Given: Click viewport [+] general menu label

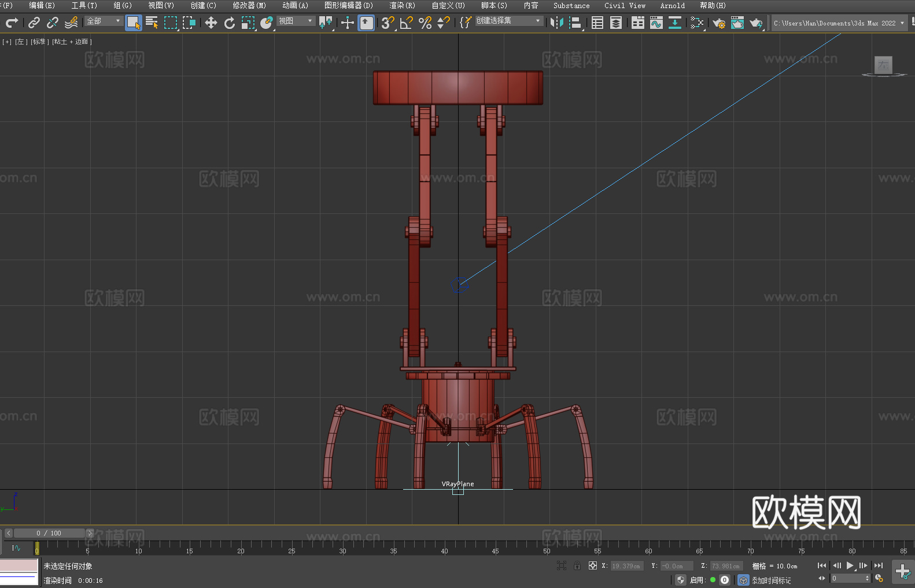Looking at the screenshot, I should (x=7, y=42).
